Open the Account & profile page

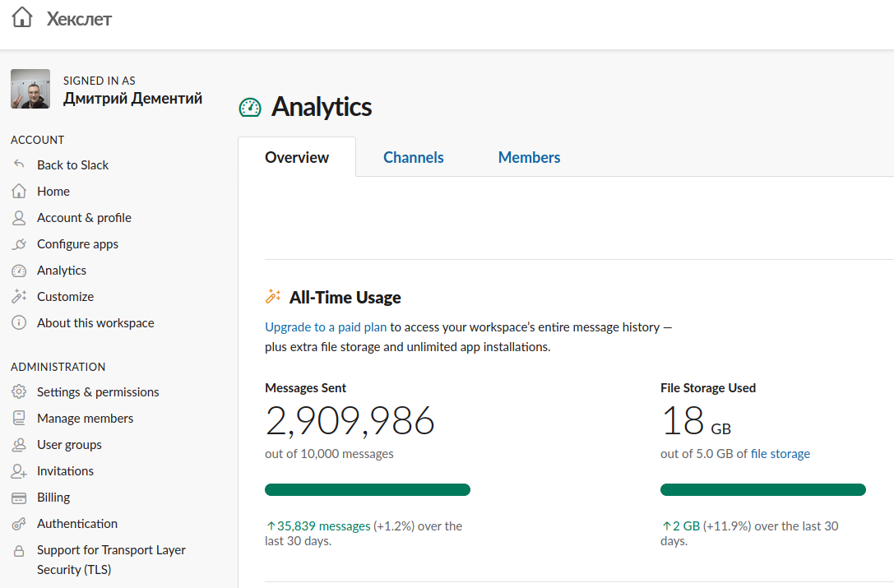click(85, 217)
